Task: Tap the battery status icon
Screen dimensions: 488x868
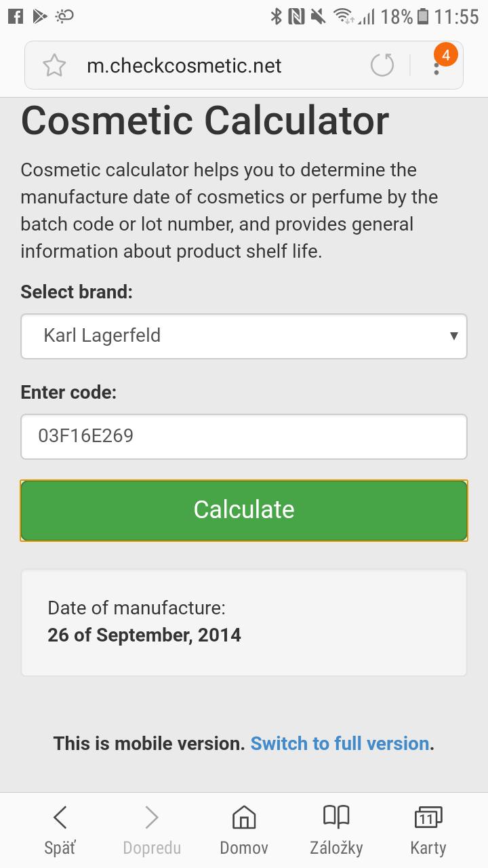Action: (x=423, y=16)
